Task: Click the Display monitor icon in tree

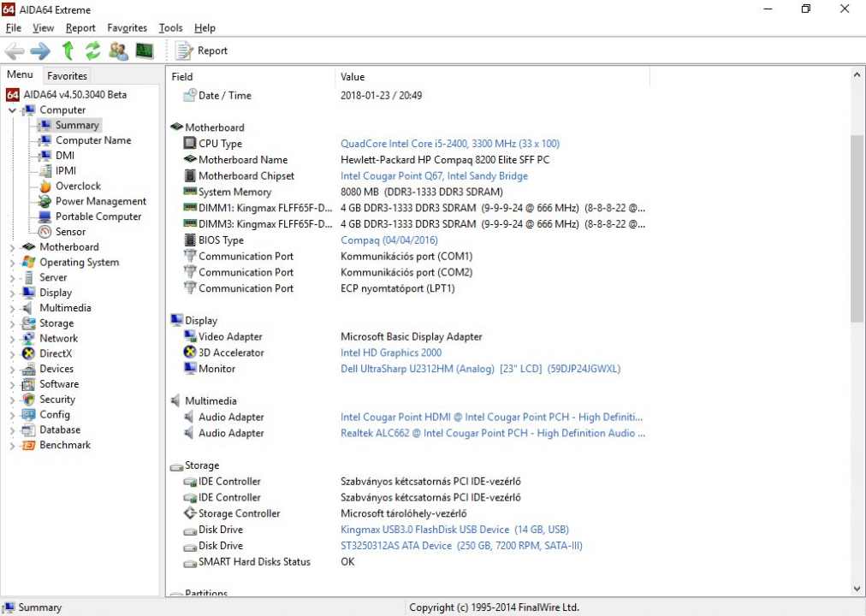Action: pos(28,293)
